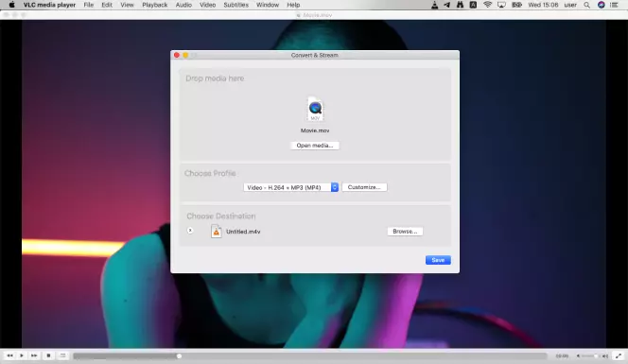Click the Customize... button
Image resolution: width=628 pixels, height=364 pixels.
point(364,187)
